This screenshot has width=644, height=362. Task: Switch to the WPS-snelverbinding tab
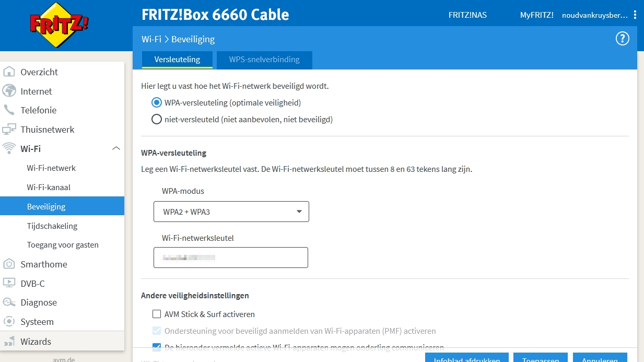[x=264, y=60]
